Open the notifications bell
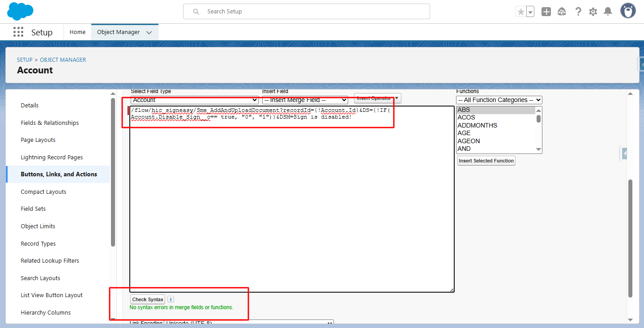644x328 pixels. pyautogui.click(x=608, y=12)
